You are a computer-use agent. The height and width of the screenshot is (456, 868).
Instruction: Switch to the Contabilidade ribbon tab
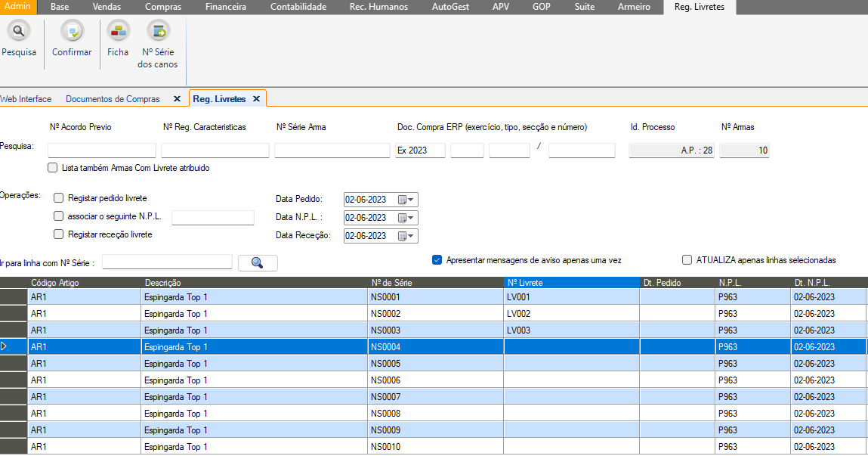point(298,7)
